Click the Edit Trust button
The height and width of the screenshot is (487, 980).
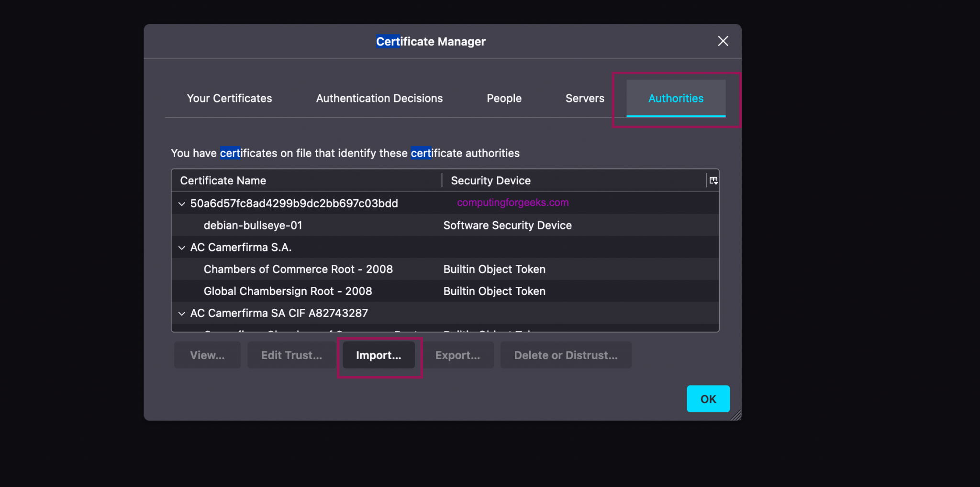pos(291,355)
